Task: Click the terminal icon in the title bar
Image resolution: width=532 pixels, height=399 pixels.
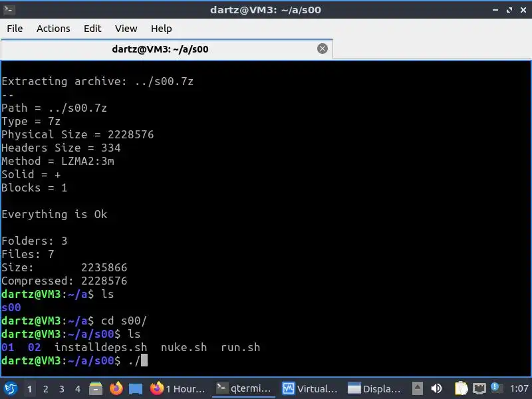Action: [9, 9]
